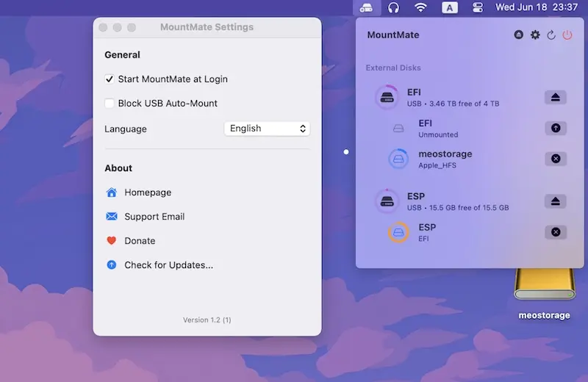Click the EFI 4 TB disk usage icon

click(387, 98)
